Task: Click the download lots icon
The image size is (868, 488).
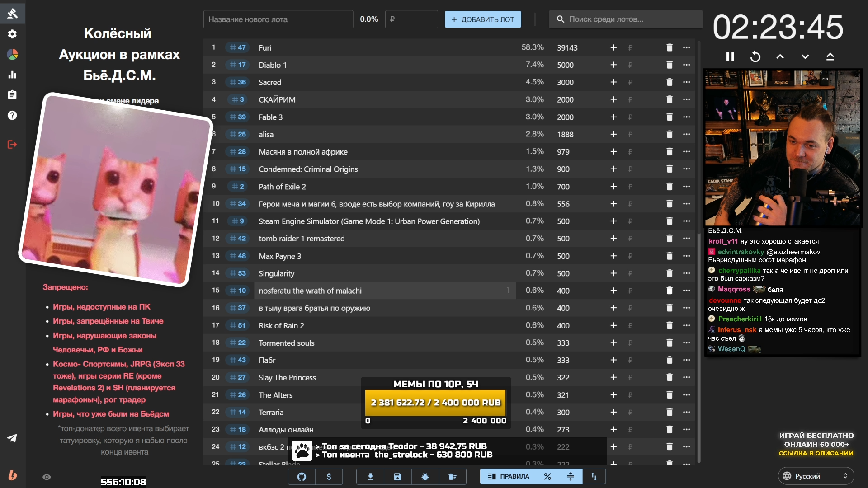Action: coord(370,477)
